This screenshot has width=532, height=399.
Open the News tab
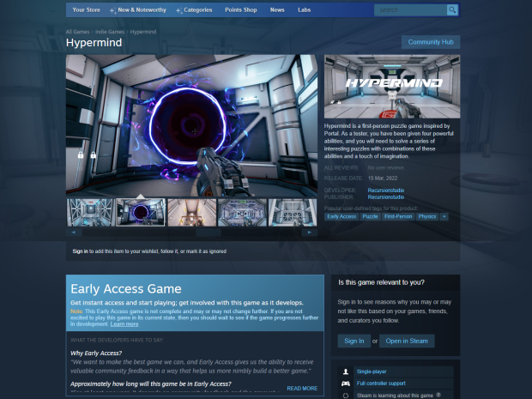point(277,10)
